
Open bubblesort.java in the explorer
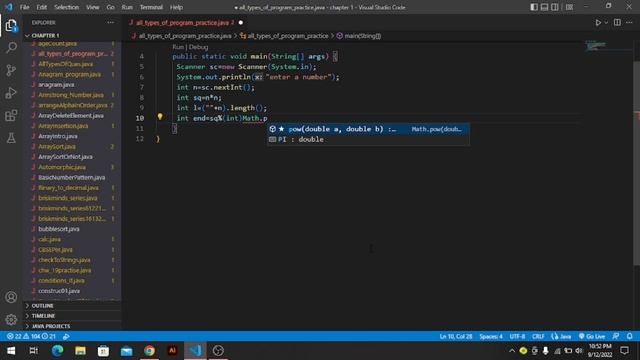(x=59, y=229)
